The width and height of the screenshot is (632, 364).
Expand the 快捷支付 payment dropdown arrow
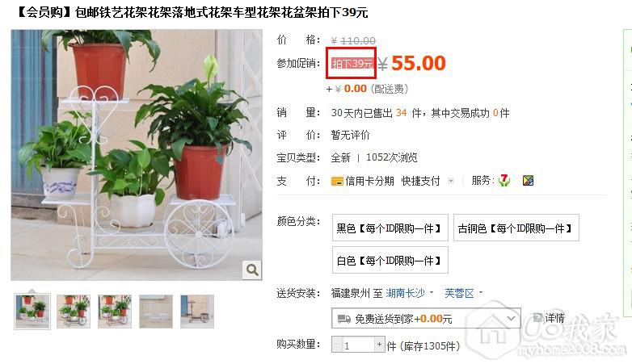tap(451, 182)
